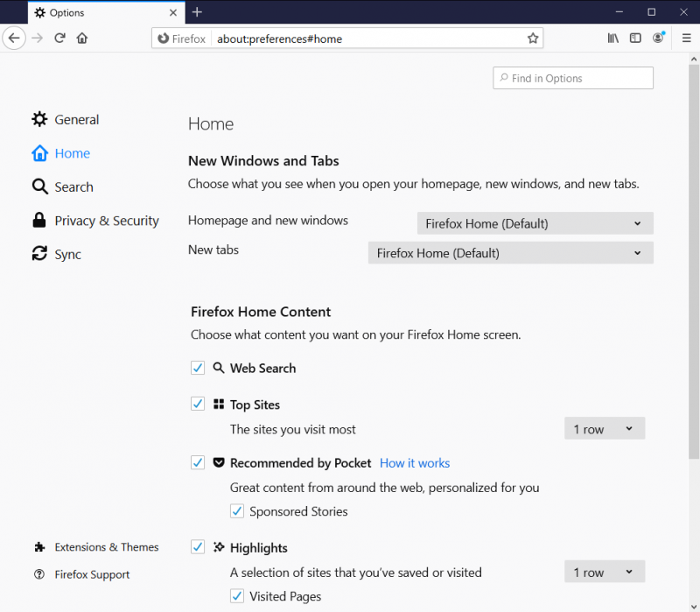Screen dimensions: 700x612
Task: Select the Home settings category
Action: point(60,153)
